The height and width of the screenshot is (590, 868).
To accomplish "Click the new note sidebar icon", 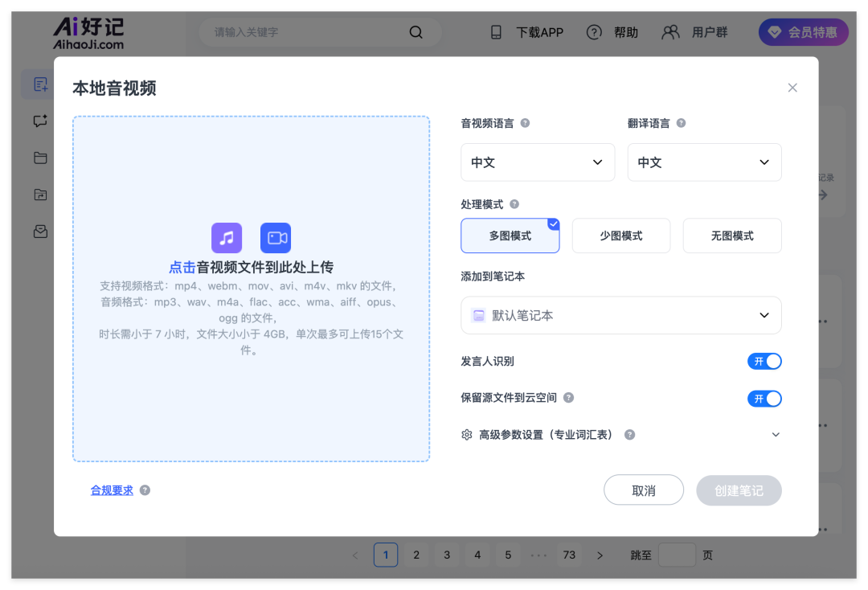I will point(40,84).
